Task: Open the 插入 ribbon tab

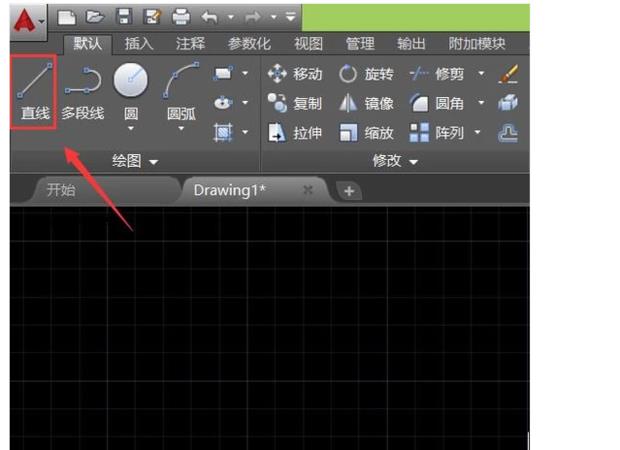Action: pyautogui.click(x=139, y=43)
